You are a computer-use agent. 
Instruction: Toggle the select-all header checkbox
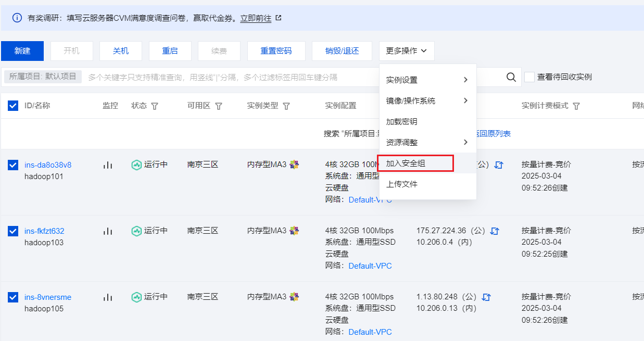click(x=13, y=106)
